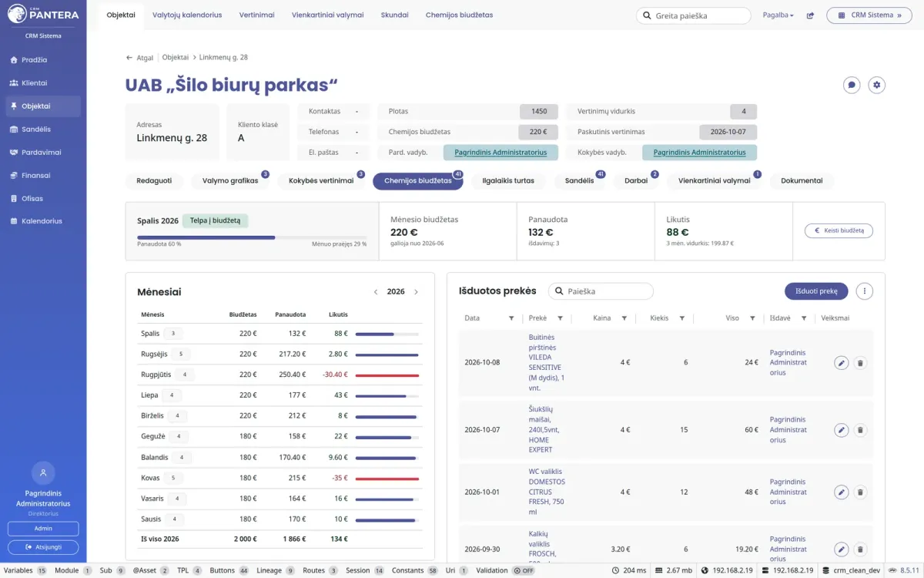This screenshot has height=578, width=924.
Task: Switch to Valytojų kalendorius tab
Action: coord(187,15)
